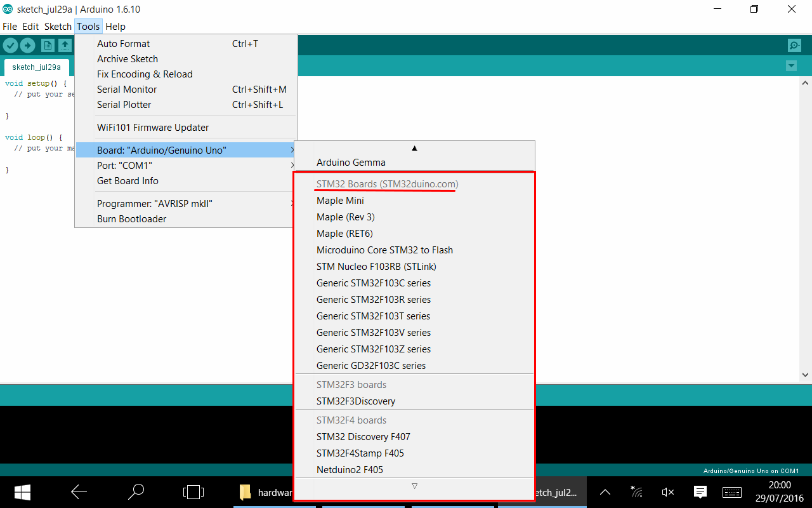Click editor scrollbar down arrow

[x=806, y=375]
